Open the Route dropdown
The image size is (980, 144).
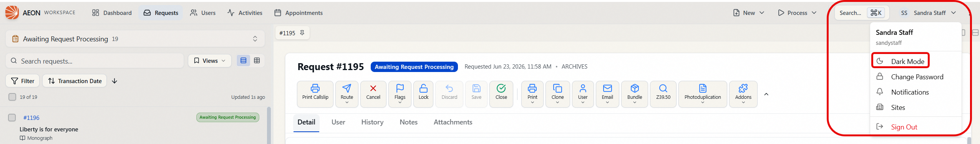pyautogui.click(x=347, y=94)
